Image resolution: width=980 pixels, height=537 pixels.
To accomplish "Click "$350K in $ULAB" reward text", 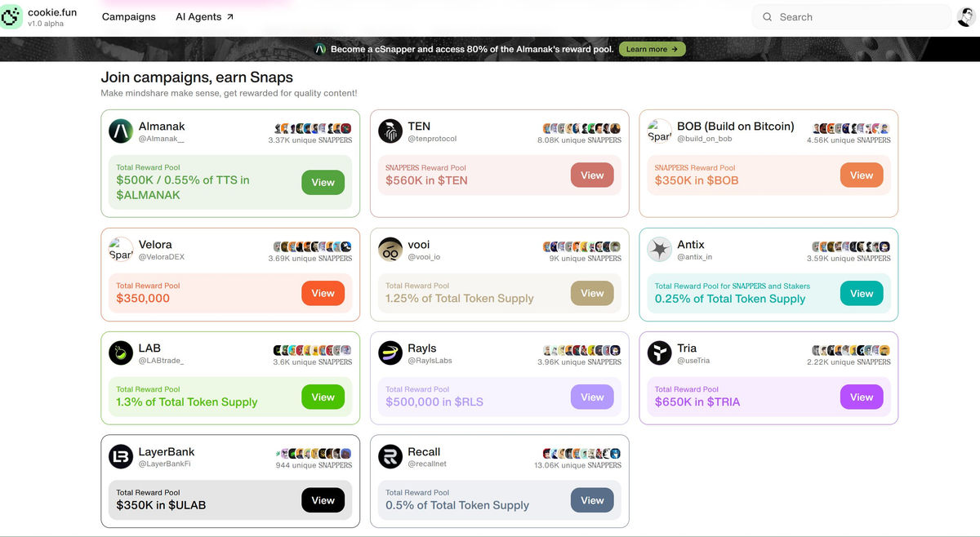I will pyautogui.click(x=161, y=505).
